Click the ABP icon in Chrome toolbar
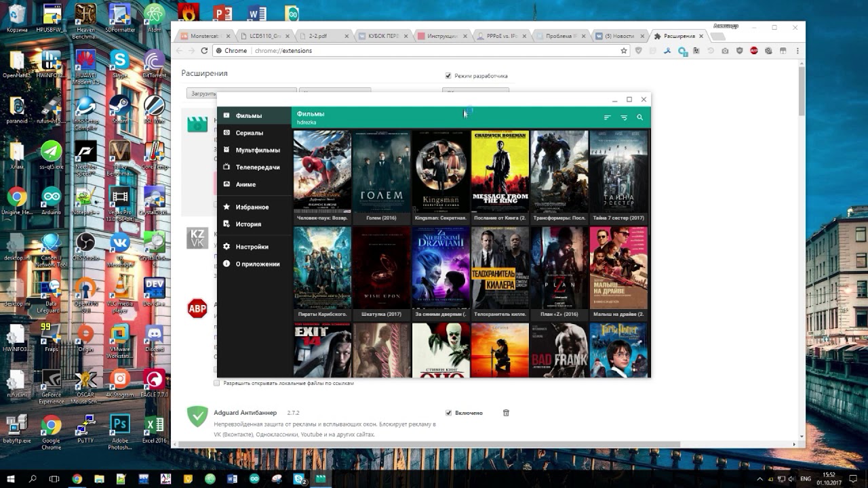Image resolution: width=868 pixels, height=488 pixels. tap(754, 51)
